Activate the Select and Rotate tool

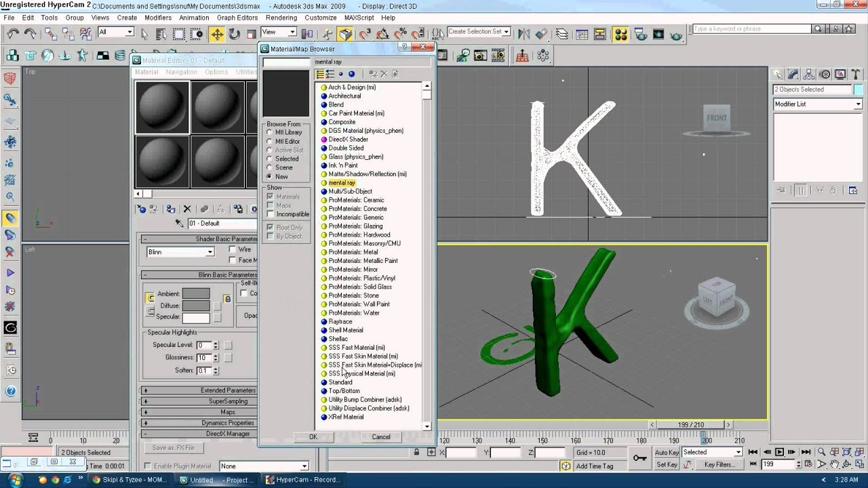click(x=234, y=34)
